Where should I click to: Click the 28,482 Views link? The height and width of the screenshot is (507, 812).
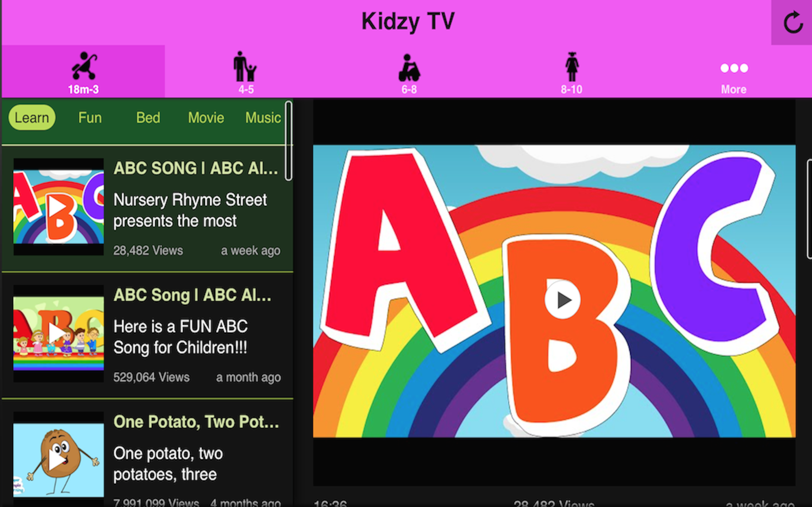pos(148,250)
